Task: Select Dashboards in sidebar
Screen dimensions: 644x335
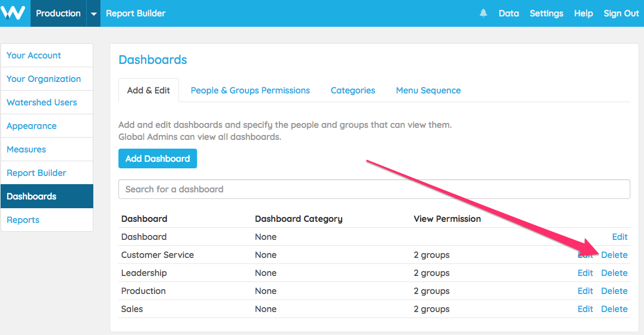Action: pyautogui.click(x=47, y=196)
